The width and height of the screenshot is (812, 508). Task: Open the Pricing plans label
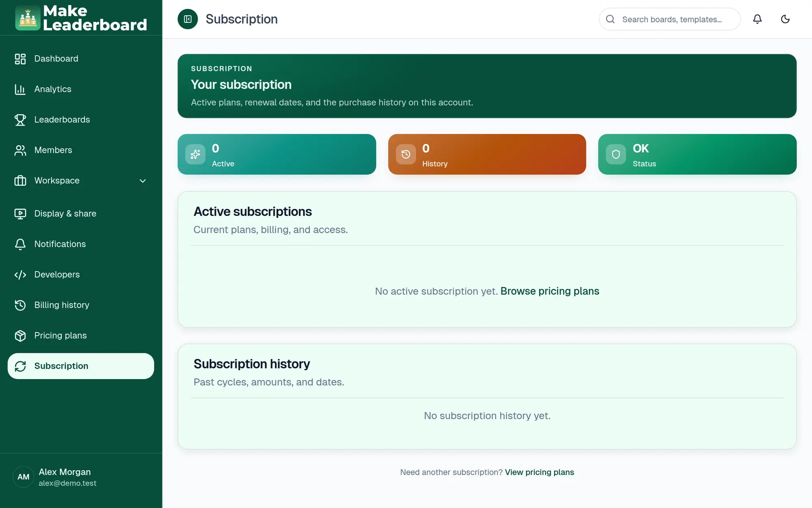click(x=60, y=335)
